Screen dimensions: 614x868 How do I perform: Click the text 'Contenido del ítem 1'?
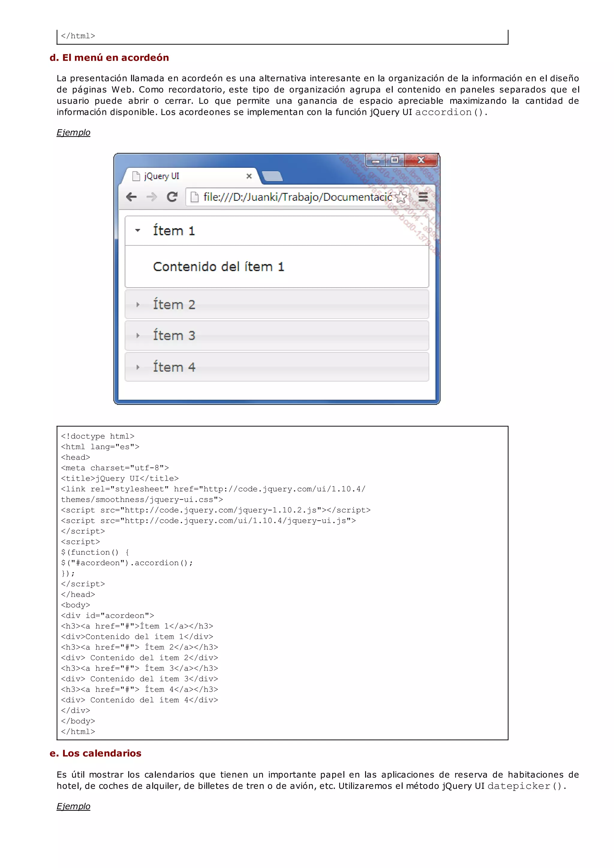click(x=219, y=267)
